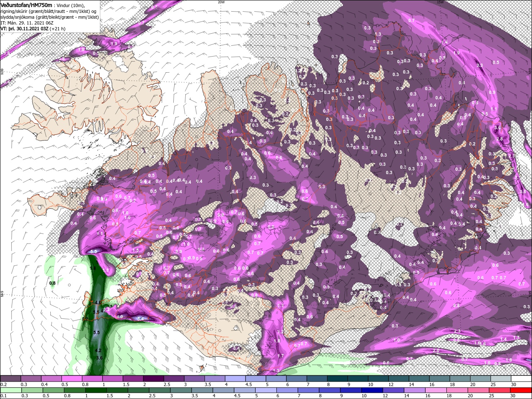The width and height of the screenshot is (532, 399).
Task: Click the darkest purple 2 swatch in upper legend row
Action: (153, 379)
